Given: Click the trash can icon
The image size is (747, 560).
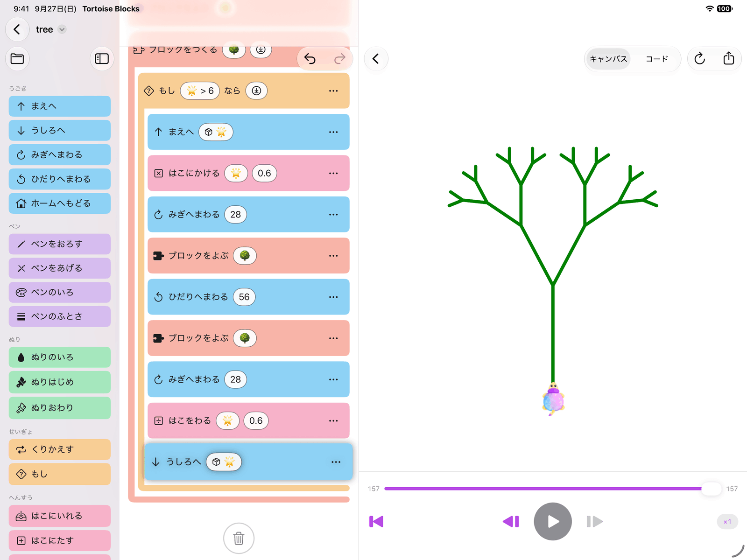Looking at the screenshot, I should pos(239,538).
